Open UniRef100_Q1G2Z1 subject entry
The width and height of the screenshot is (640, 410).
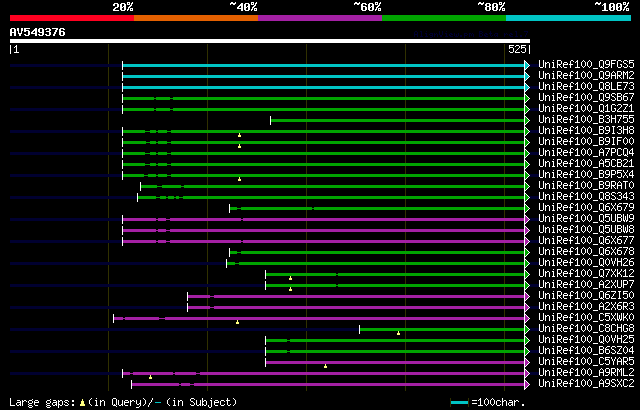(x=586, y=109)
